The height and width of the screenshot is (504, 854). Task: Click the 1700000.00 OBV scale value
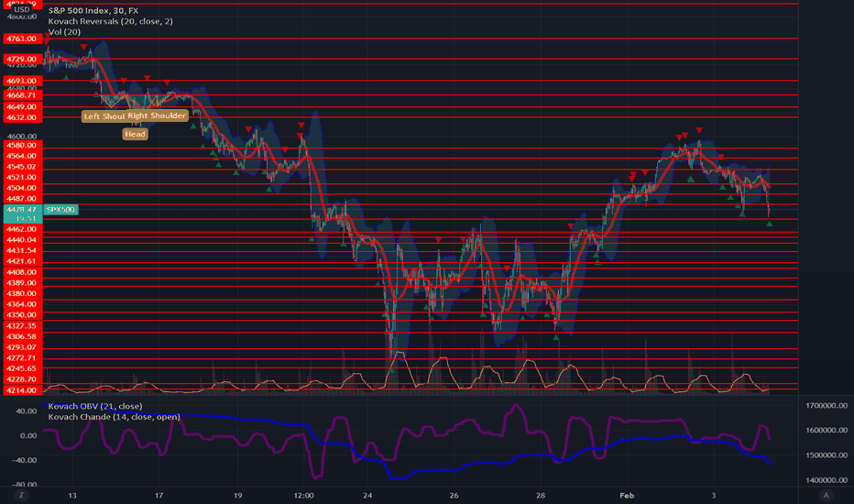(x=826, y=405)
